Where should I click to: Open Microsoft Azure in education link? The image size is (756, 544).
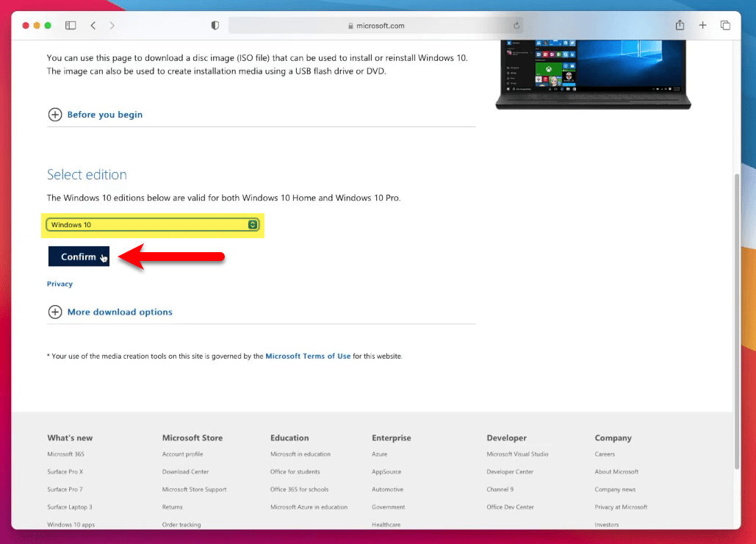pyautogui.click(x=309, y=507)
